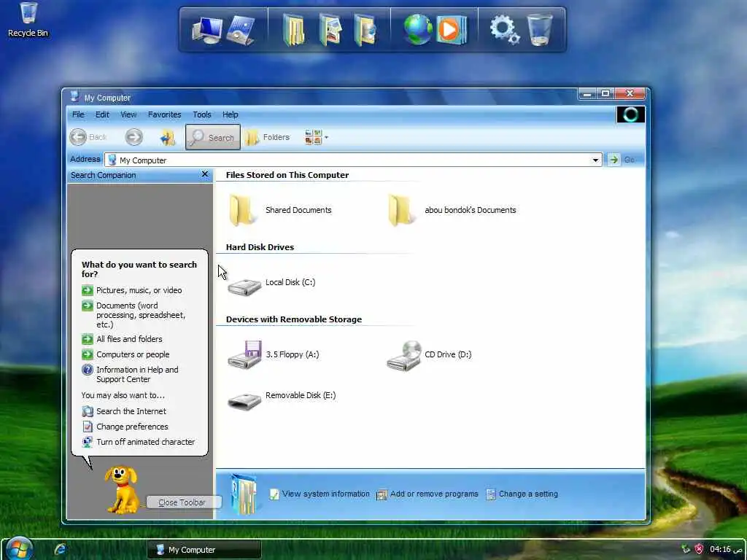
Task: Select the Recycle Bin desktop icon
Action: click(28, 20)
